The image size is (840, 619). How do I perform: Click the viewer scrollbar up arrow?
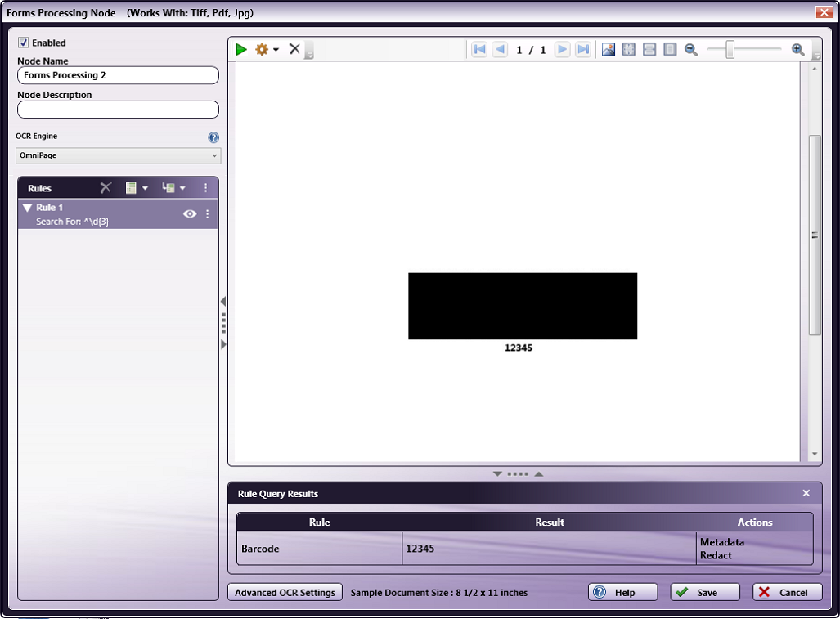815,69
